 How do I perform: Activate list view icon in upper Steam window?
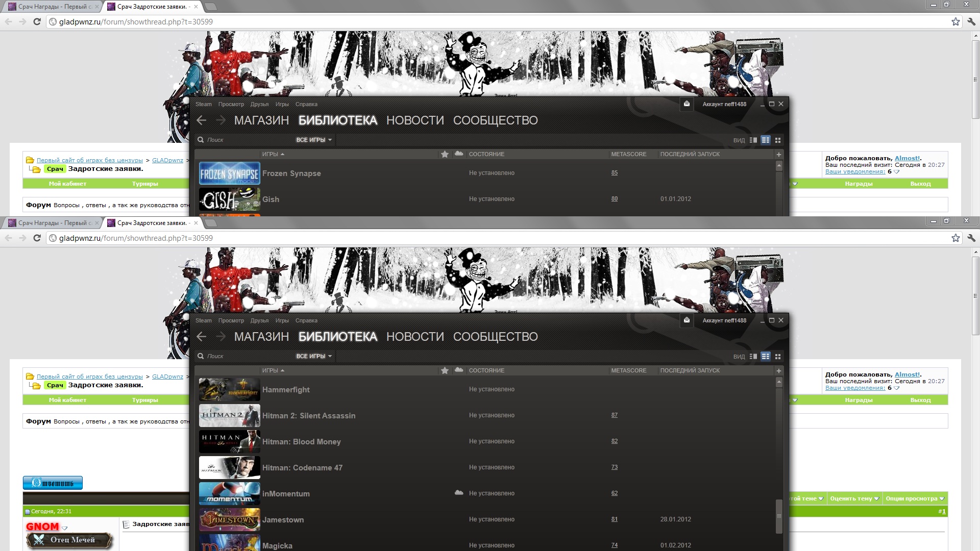(766, 140)
